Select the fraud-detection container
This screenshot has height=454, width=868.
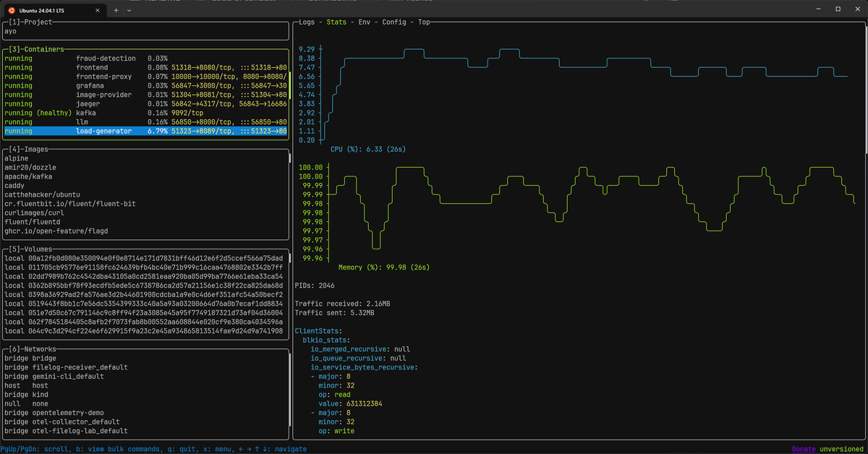tap(145, 58)
